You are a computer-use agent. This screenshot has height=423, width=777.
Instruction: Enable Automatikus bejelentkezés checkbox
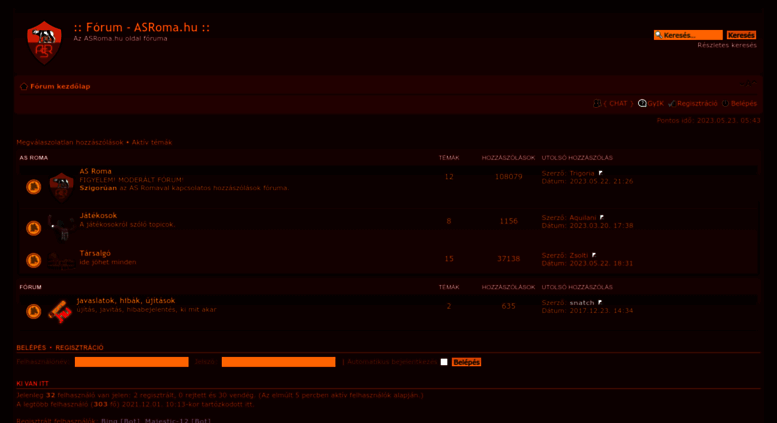(x=444, y=362)
